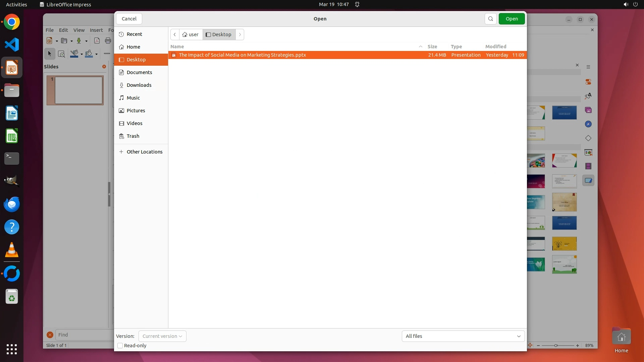Select the Downloads folder in sidebar
Viewport: 644px width, 362px height.
click(x=139, y=85)
